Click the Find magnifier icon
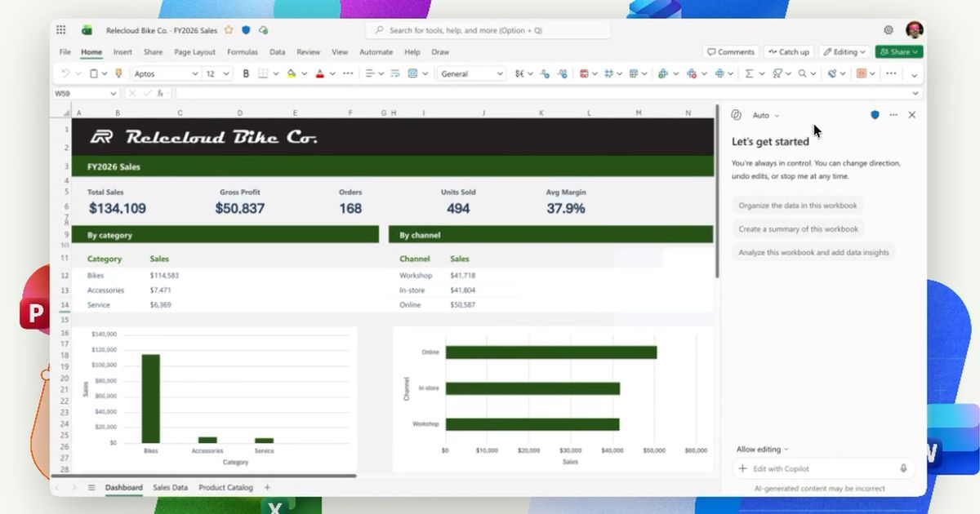The width and height of the screenshot is (980, 514). tap(802, 73)
